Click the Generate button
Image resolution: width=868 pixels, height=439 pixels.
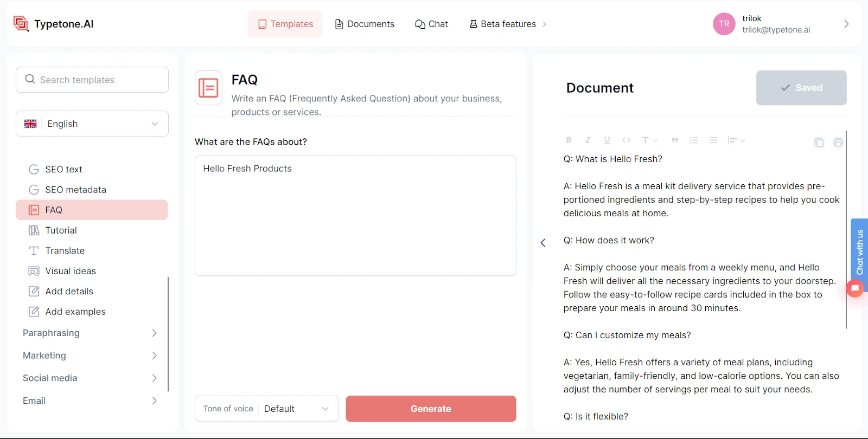(x=431, y=409)
